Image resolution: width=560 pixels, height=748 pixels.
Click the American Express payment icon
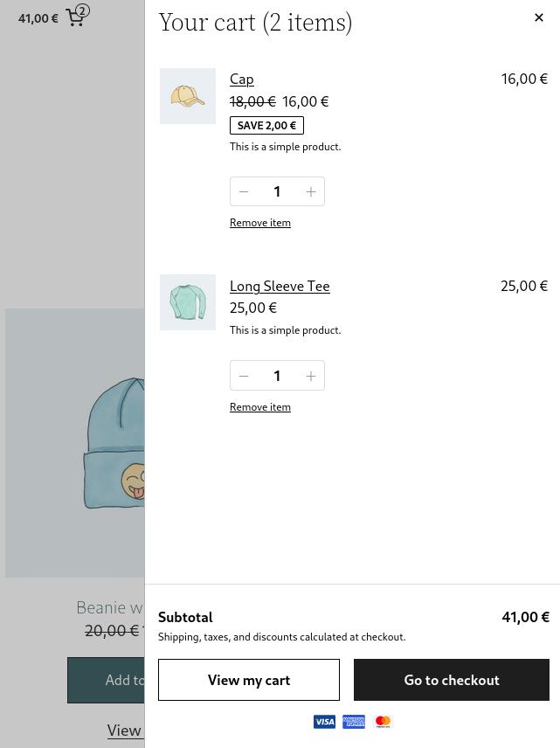354,721
